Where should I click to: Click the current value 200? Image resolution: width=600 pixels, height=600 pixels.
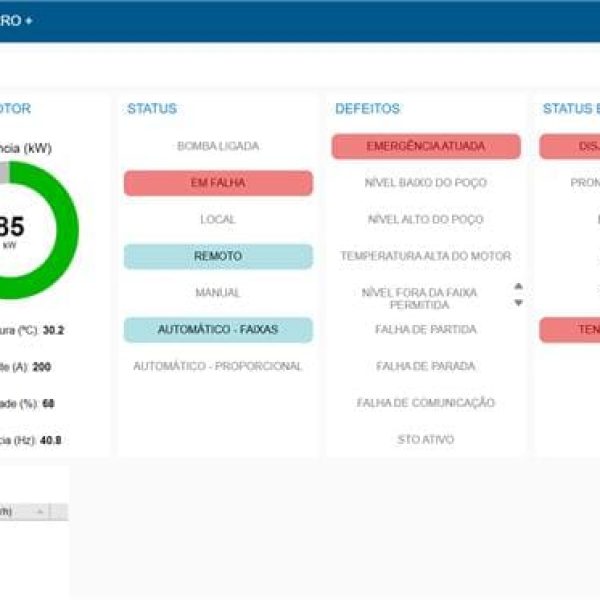click(42, 367)
